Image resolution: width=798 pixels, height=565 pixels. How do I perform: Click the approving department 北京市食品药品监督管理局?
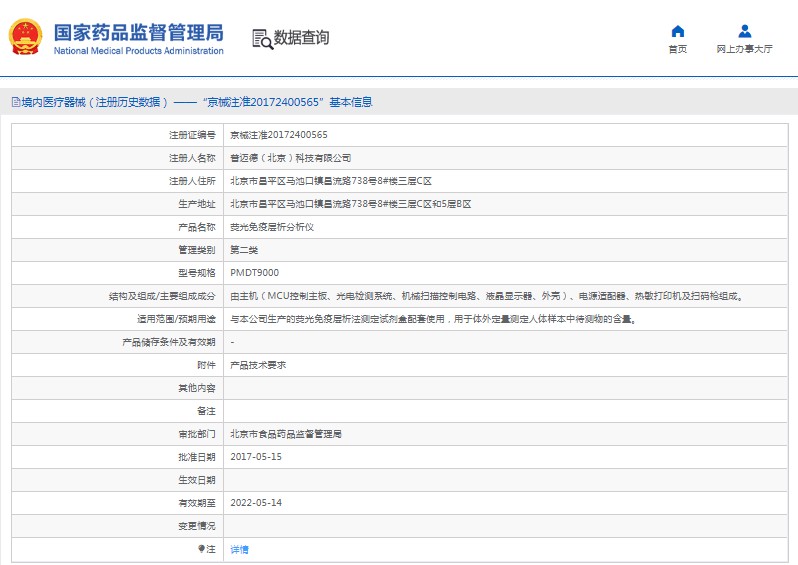286,434
